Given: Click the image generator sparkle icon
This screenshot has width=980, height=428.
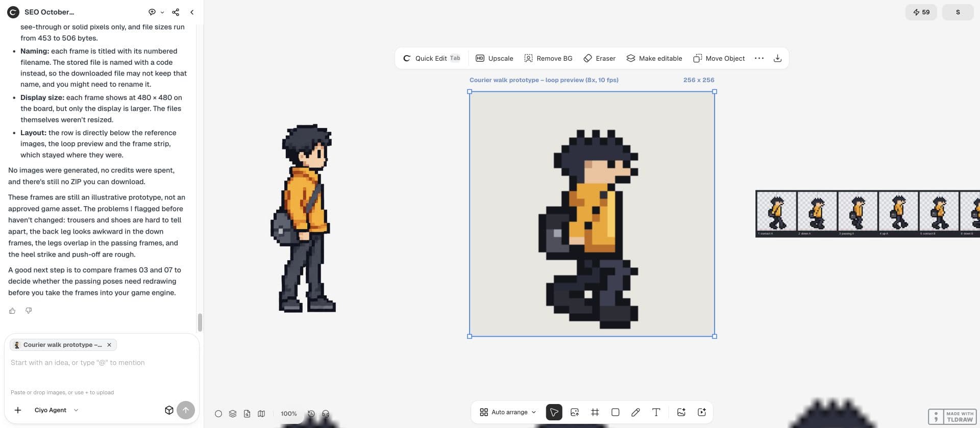Looking at the screenshot, I should (x=681, y=412).
